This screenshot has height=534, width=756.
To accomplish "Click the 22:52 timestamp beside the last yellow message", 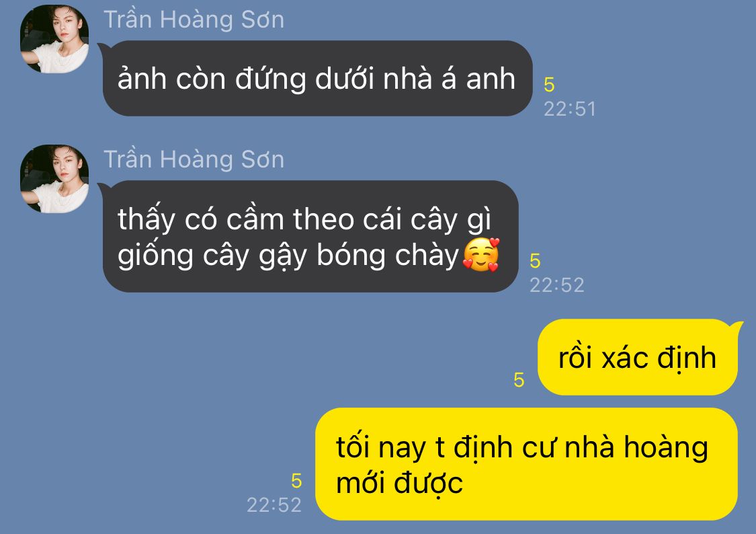I will [274, 505].
